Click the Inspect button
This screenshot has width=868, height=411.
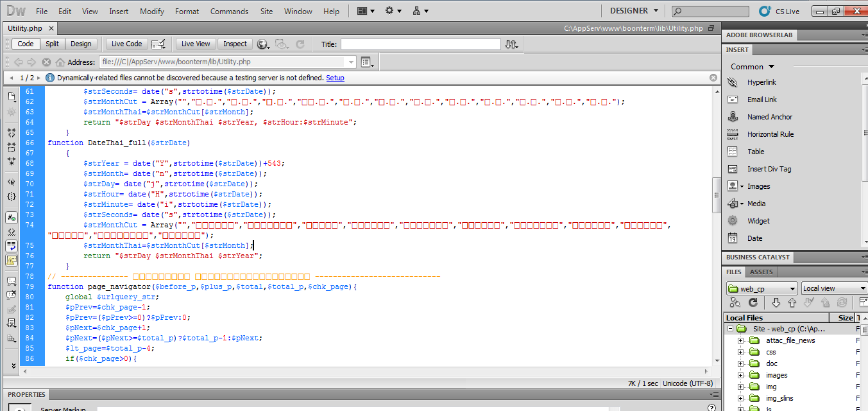click(x=235, y=44)
